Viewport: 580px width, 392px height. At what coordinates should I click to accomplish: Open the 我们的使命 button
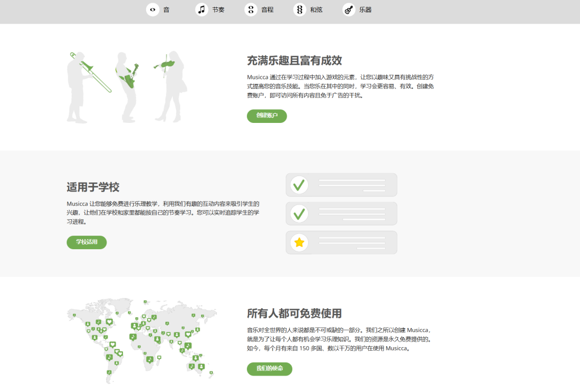click(270, 369)
